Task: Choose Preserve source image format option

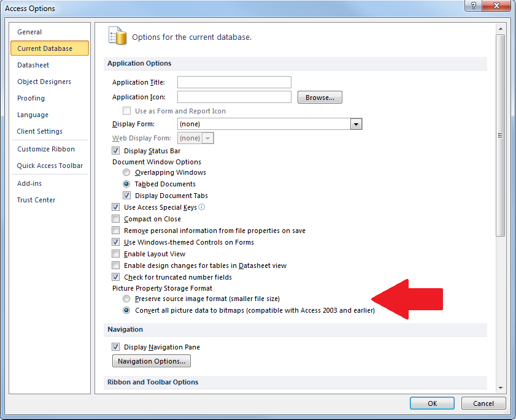Action: (x=126, y=299)
